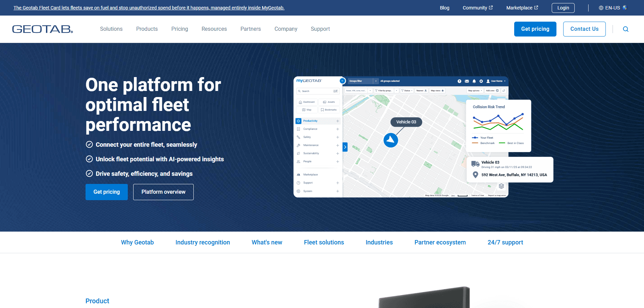Click the settings gear icon in MyGeotab header

481,81
